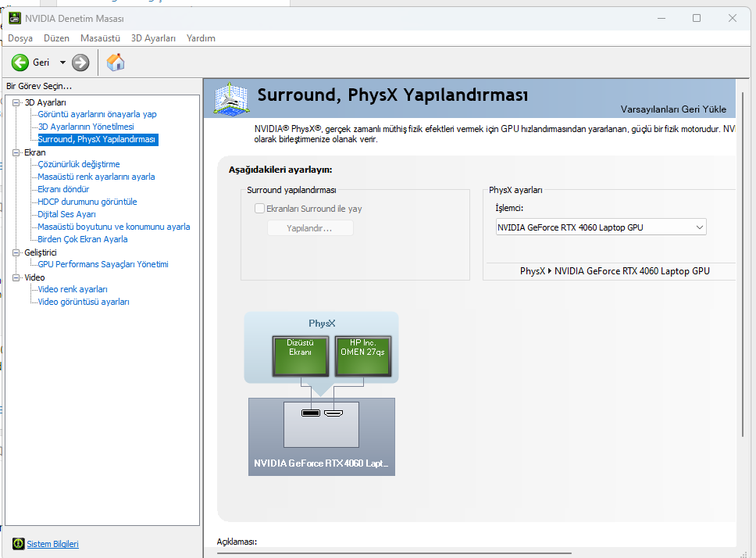This screenshot has width=756, height=558.
Task: Go to the Home page icon
Action: pos(116,63)
